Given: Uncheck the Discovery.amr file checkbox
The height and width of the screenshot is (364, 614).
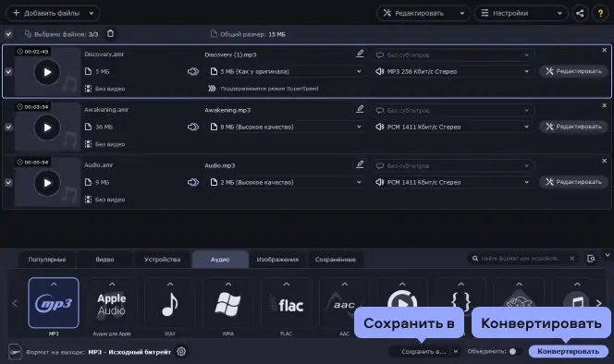Looking at the screenshot, I should point(8,72).
